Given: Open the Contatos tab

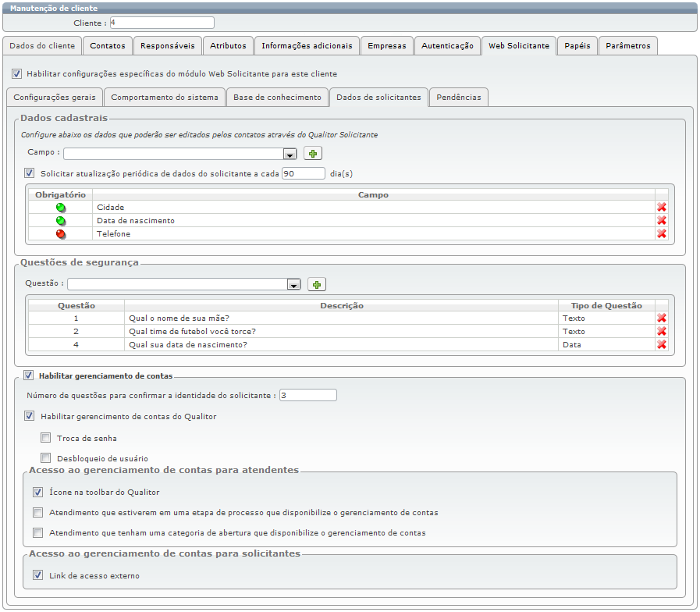Looking at the screenshot, I should 108,45.
